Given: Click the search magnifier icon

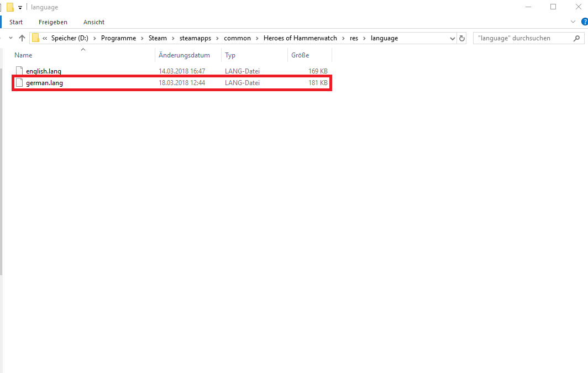Looking at the screenshot, I should [577, 38].
